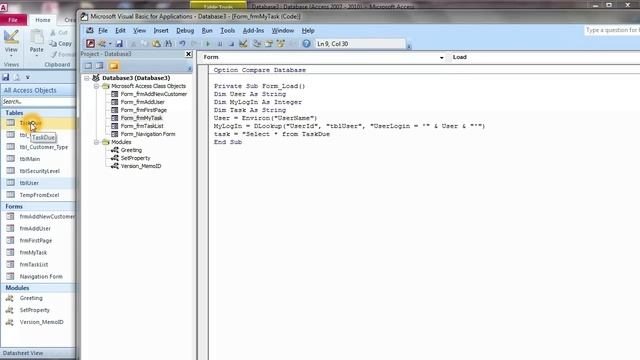Click the Undo icon in VBA toolbar
The width and height of the screenshot is (640, 360).
click(x=182, y=44)
